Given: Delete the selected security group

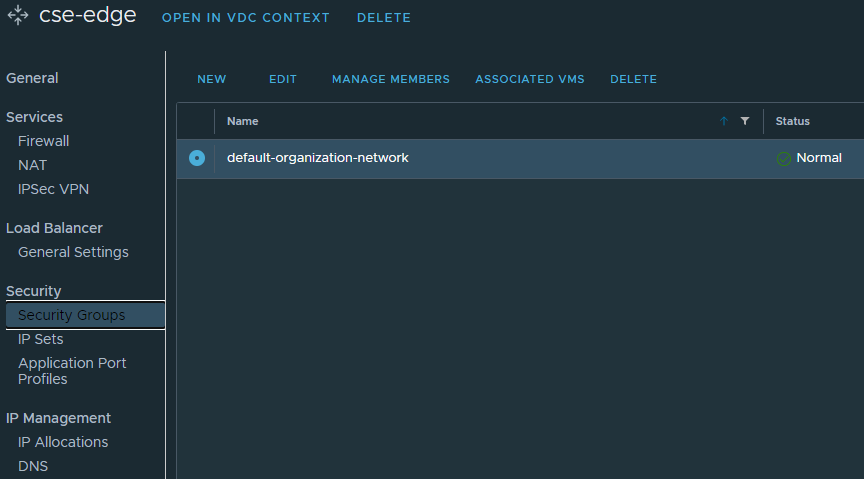Looking at the screenshot, I should click(633, 79).
